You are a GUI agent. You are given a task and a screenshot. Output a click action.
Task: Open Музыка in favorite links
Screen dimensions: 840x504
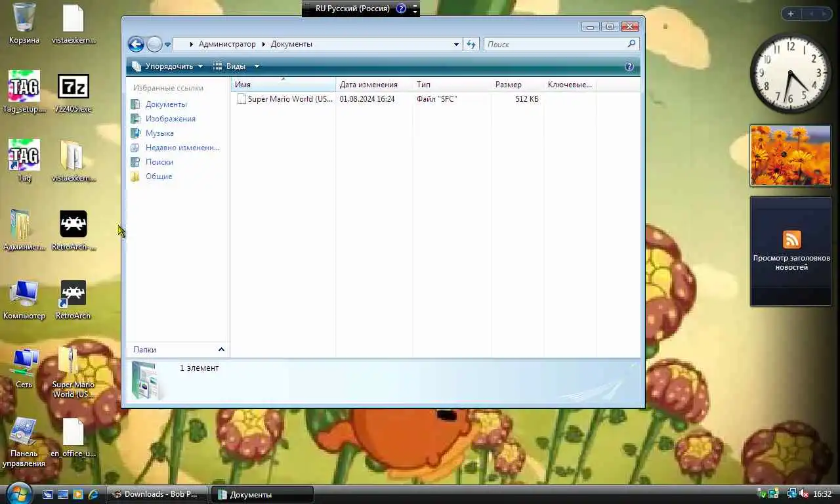[159, 133]
